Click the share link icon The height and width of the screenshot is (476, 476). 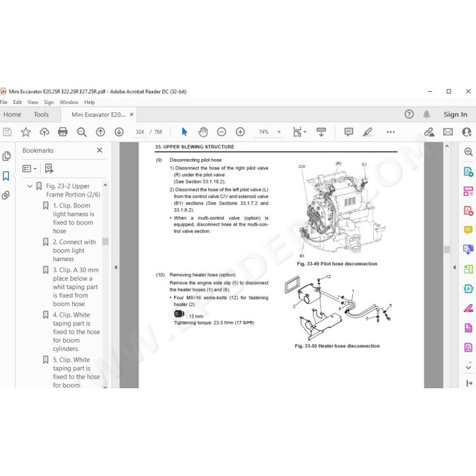point(429,132)
